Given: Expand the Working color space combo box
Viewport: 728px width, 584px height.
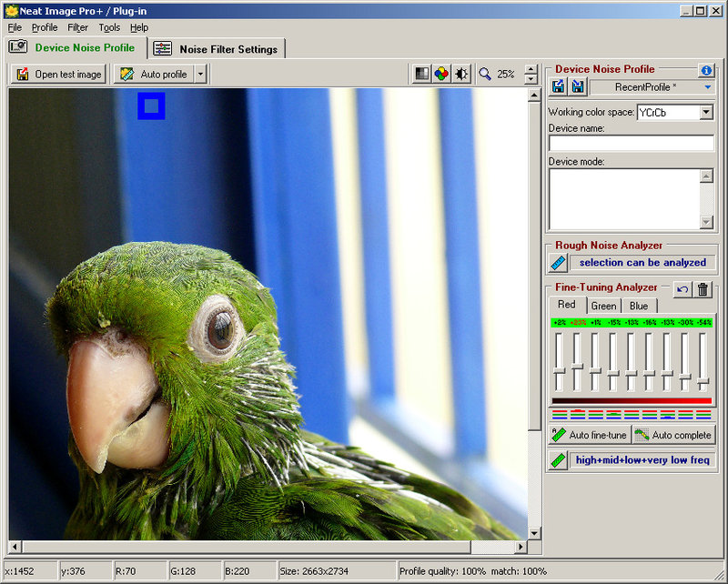Looking at the screenshot, I should coord(706,113).
